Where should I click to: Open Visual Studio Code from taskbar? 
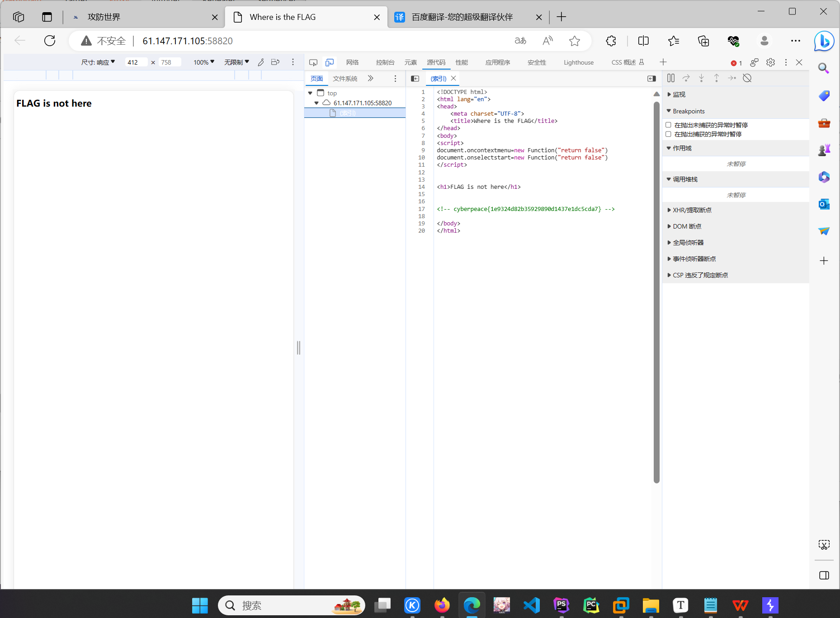pos(532,605)
